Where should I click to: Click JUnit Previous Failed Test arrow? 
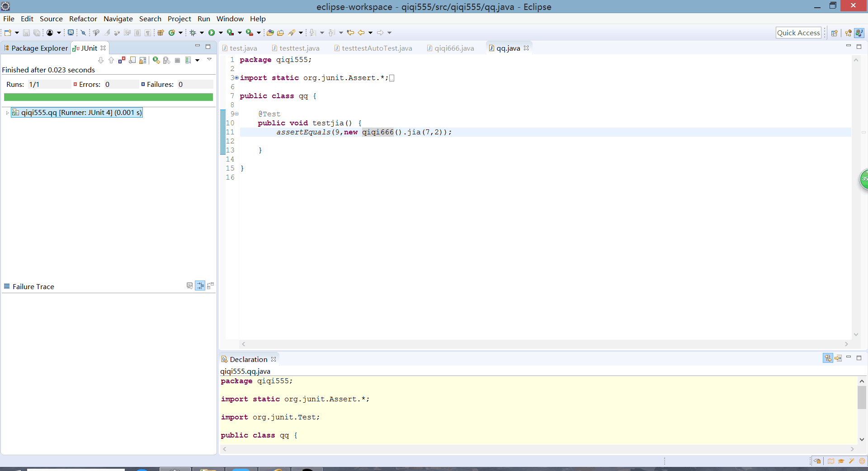[111, 60]
